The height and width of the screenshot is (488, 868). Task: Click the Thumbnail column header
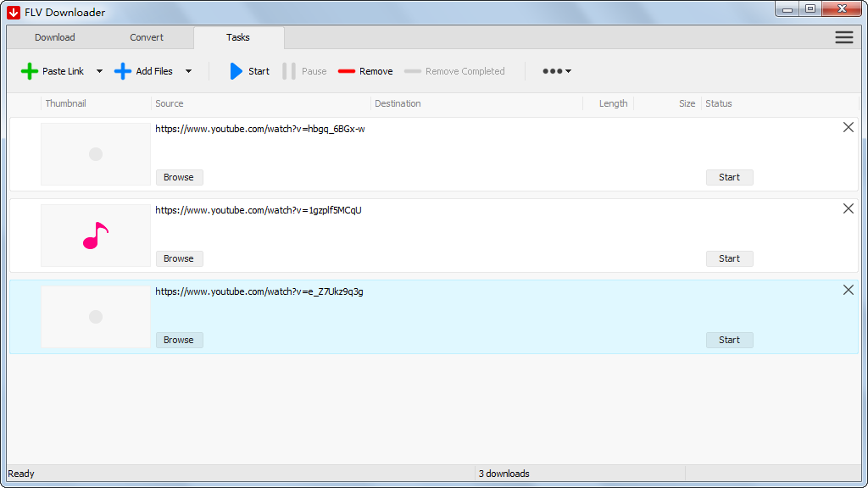(66, 103)
